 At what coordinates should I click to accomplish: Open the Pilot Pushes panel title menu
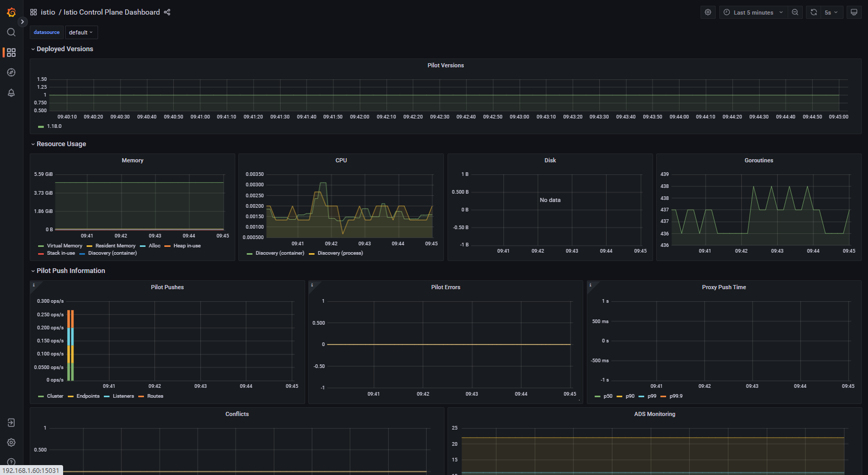[167, 287]
